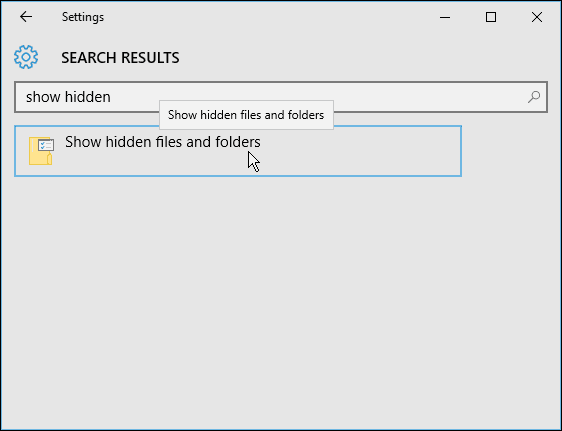Click the blank area below search results
Screen dimensions: 562x431
pyautogui.click(x=281, y=301)
